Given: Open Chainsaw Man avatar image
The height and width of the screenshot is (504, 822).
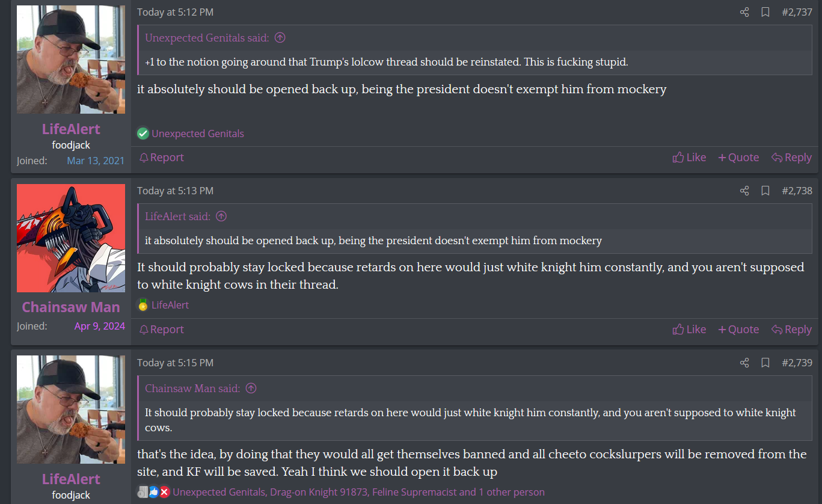Looking at the screenshot, I should click(71, 238).
